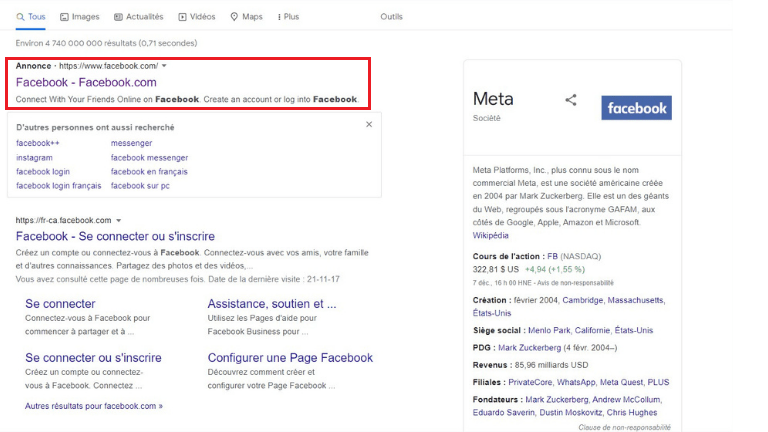Click Autres résultats pour facebook.com

94,406
